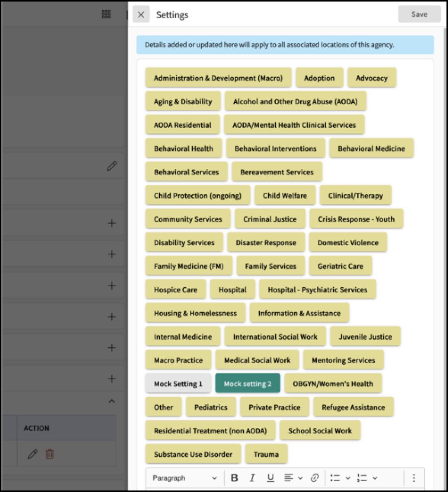Toggle Underline in the editor toolbar
The image size is (448, 492).
click(x=270, y=478)
